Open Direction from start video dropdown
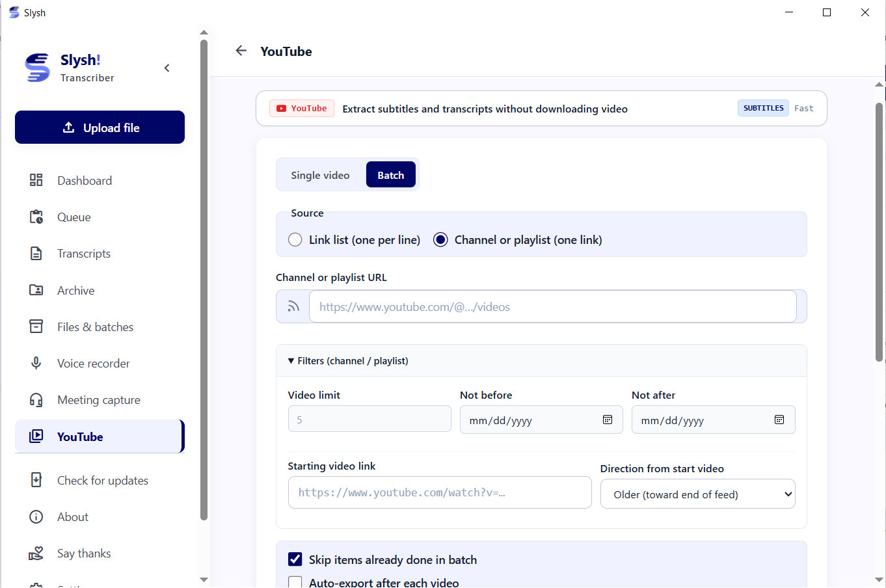This screenshot has height=588, width=886. (697, 494)
